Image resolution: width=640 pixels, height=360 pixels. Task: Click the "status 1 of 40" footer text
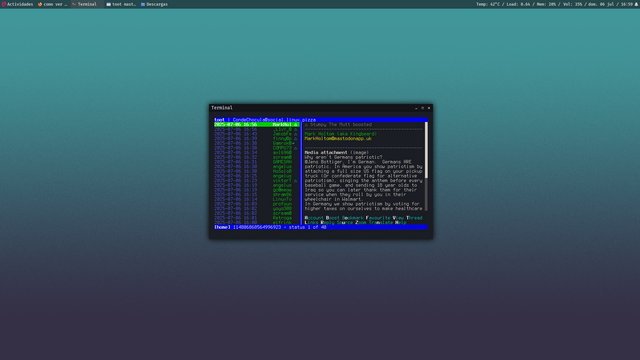point(308,227)
